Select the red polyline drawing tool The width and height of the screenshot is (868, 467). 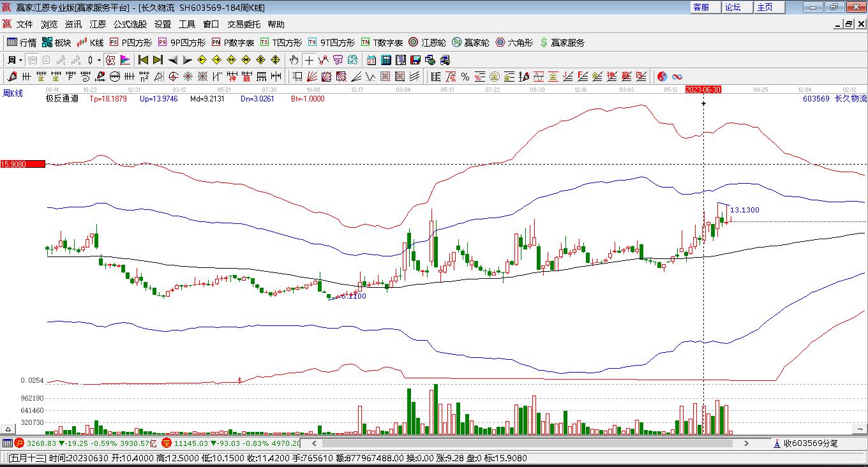tap(323, 60)
